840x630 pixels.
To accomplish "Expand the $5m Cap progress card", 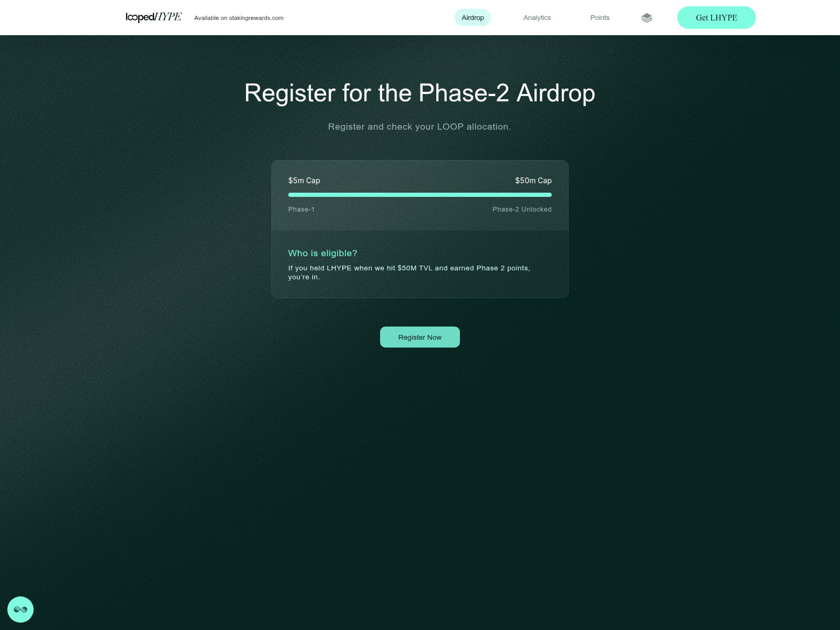I will click(x=419, y=195).
